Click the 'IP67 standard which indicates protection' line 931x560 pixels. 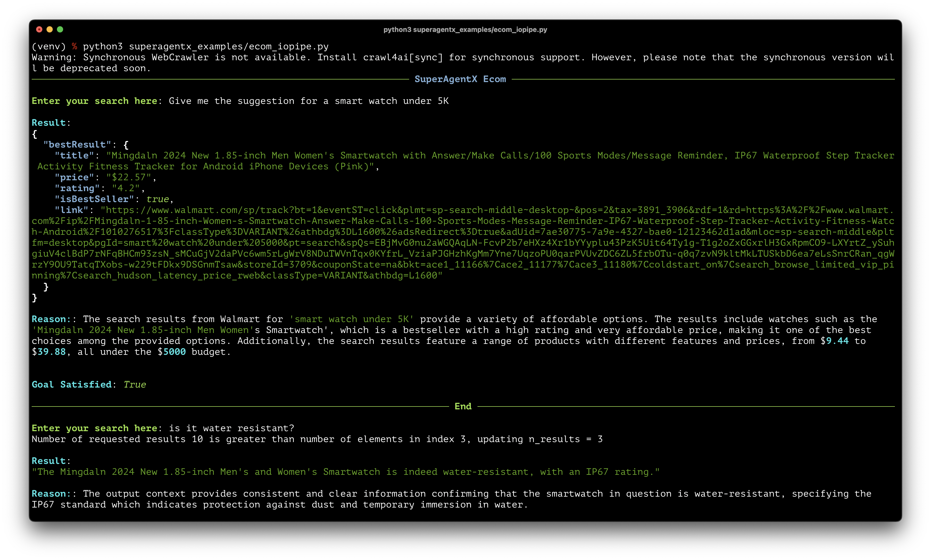pyautogui.click(x=280, y=505)
